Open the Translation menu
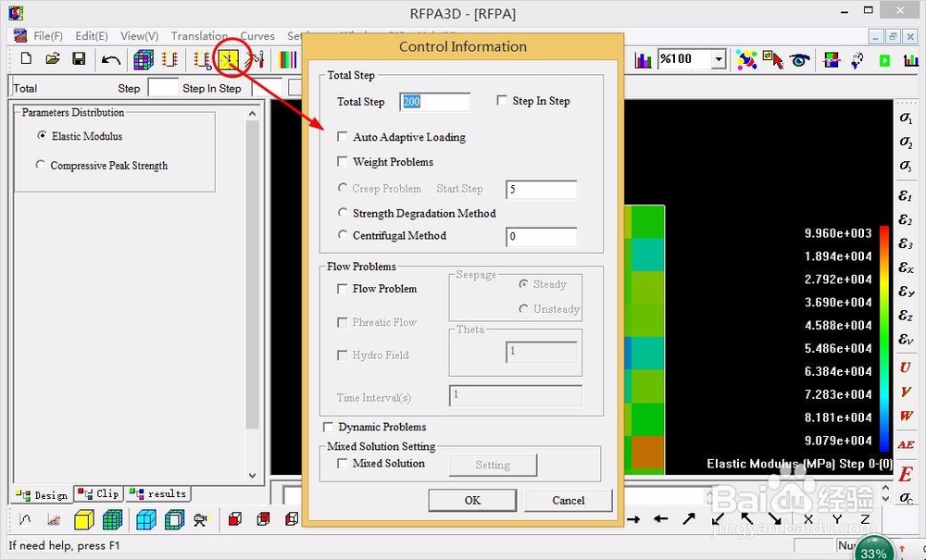 pyautogui.click(x=198, y=36)
